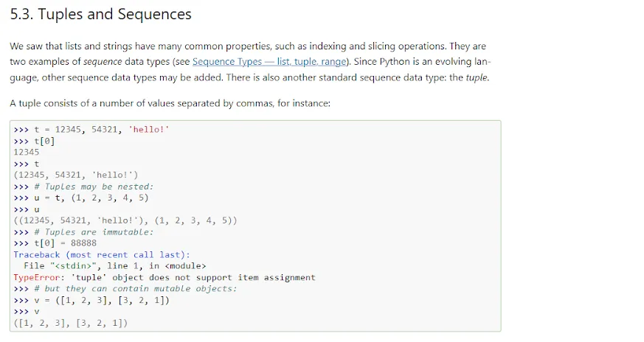Click the (12345, 54321, 'hello!') output line
Image resolution: width=644 pixels, height=342 pixels.
75,175
